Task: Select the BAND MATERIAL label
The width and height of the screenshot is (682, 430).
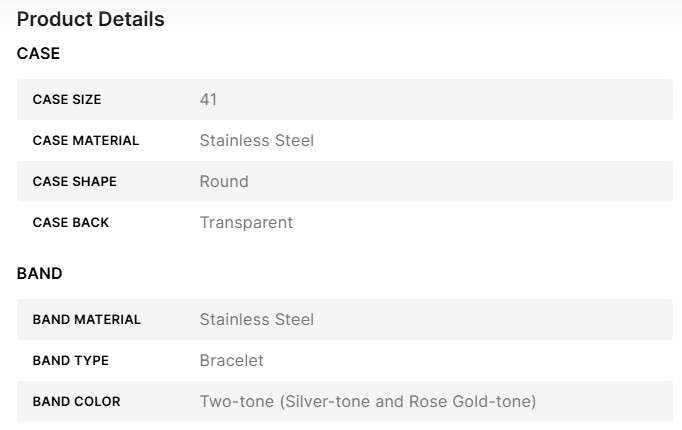Action: click(x=87, y=320)
